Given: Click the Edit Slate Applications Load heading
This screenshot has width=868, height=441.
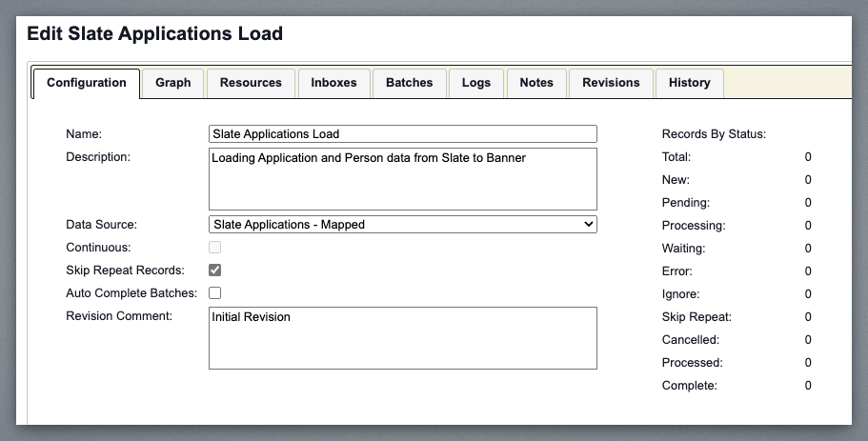Looking at the screenshot, I should pos(155,33).
